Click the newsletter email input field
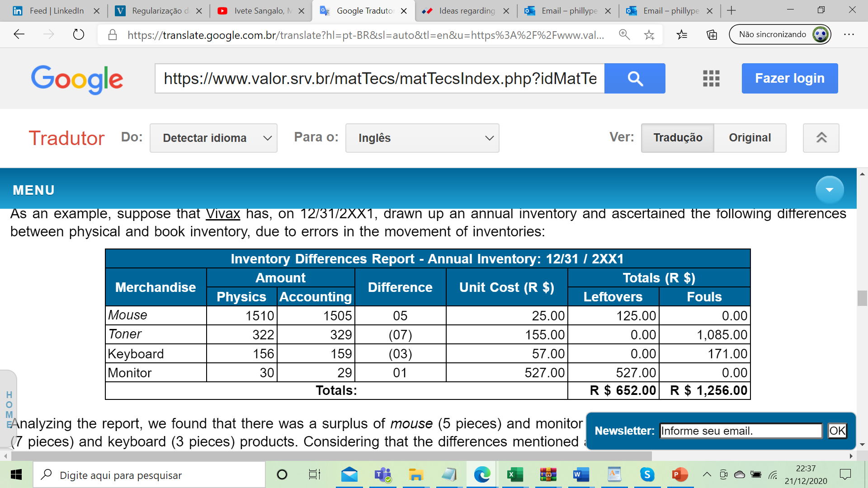 click(740, 431)
